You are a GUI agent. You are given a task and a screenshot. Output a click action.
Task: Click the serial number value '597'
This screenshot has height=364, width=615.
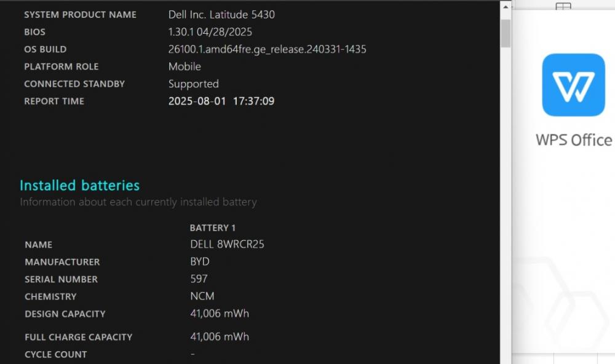(x=199, y=279)
